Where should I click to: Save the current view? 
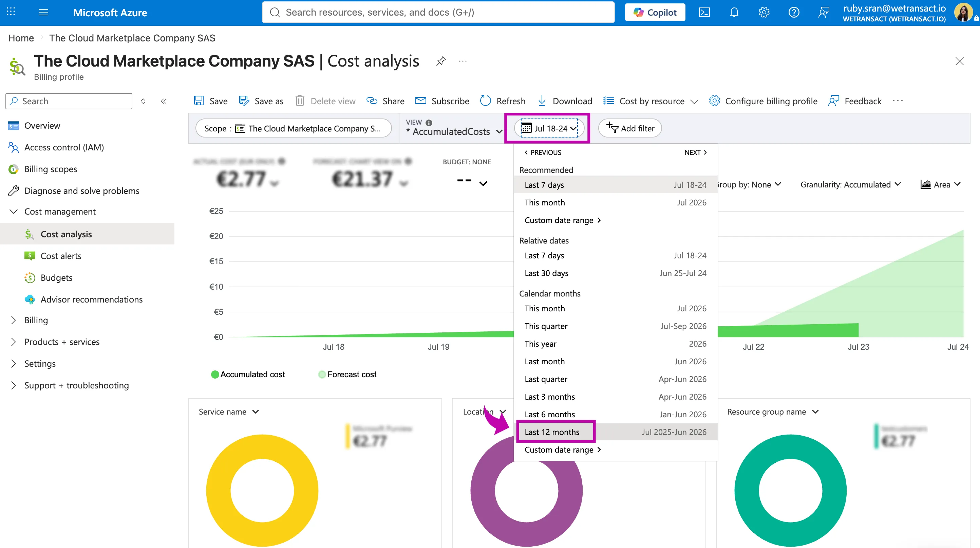pyautogui.click(x=210, y=101)
